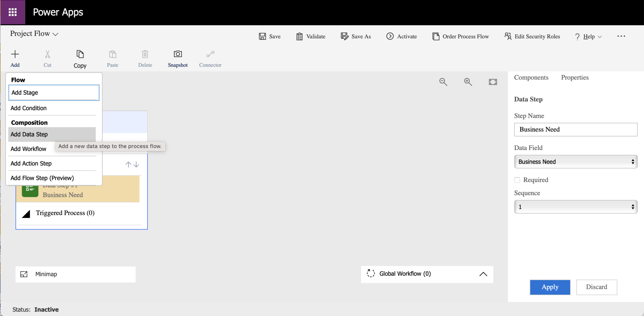Click the Snapshot camera icon
The image size is (644, 316).
178,54
